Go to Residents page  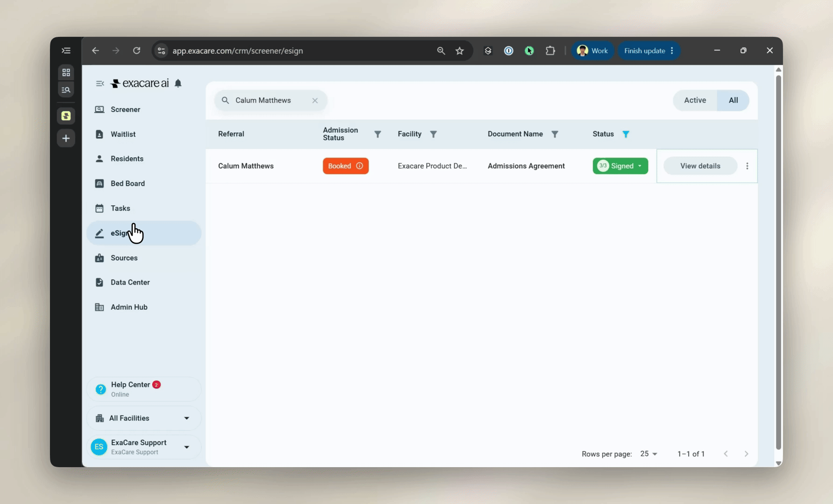(x=144, y=159)
